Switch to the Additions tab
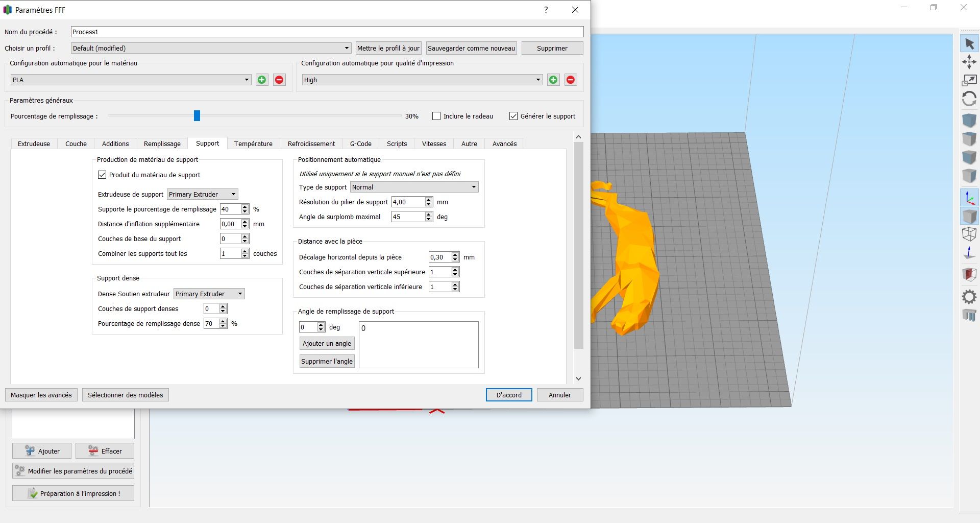Viewport: 980px width, 523px height. (x=115, y=144)
